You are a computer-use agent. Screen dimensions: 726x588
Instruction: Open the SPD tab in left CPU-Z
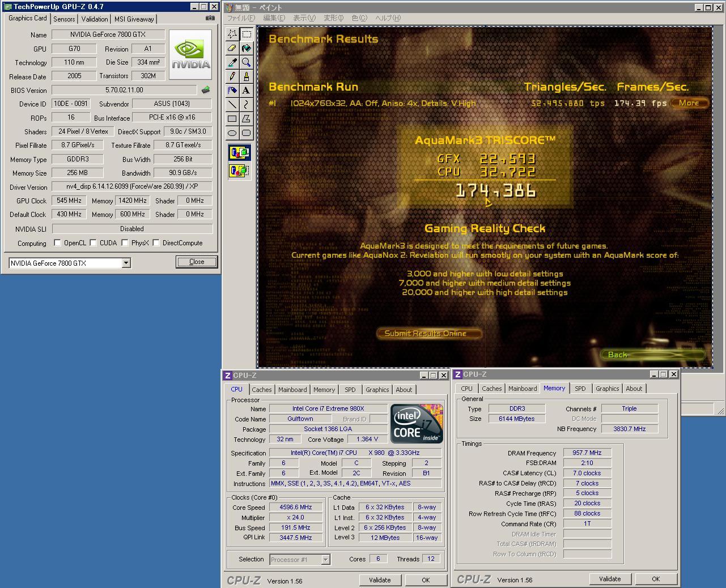350,390
